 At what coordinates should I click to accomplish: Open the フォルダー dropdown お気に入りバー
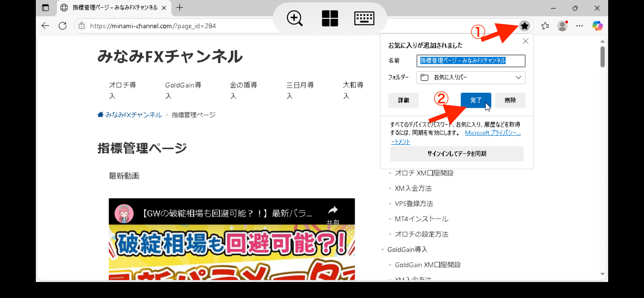click(471, 77)
